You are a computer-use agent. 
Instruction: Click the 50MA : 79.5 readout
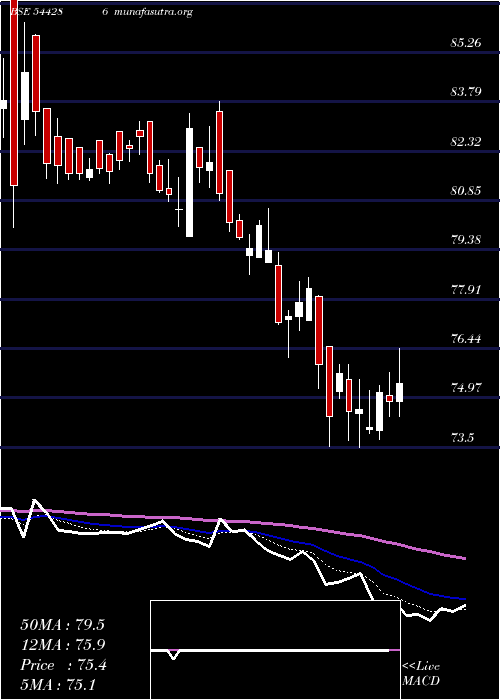62,625
